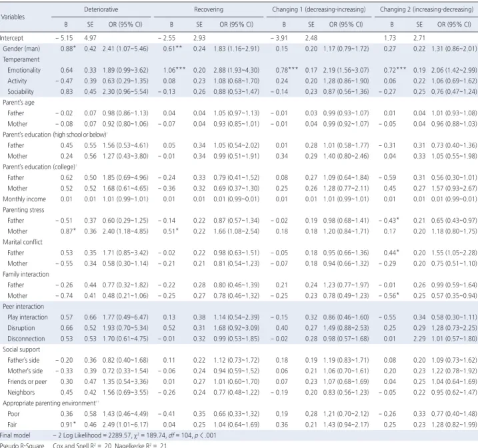Select the 'Emotionality' row label
The height and width of the screenshot is (448, 478).
click(24, 70)
